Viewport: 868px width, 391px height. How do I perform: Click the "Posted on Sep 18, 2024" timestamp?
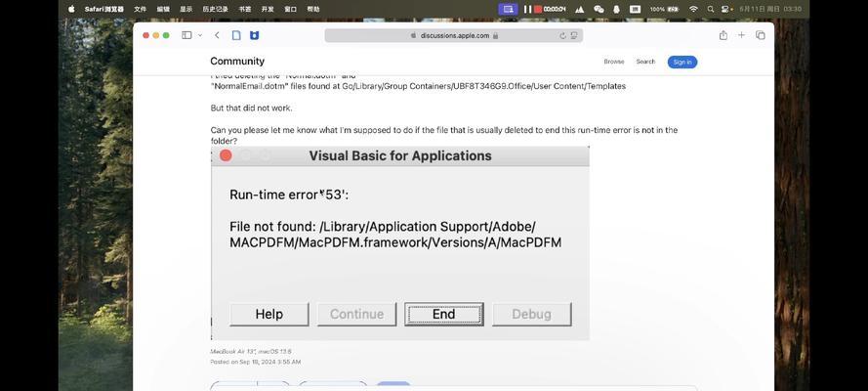[x=256, y=362]
